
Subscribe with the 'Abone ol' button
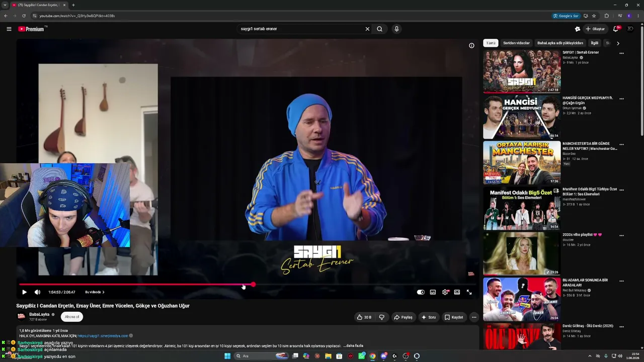(x=72, y=317)
